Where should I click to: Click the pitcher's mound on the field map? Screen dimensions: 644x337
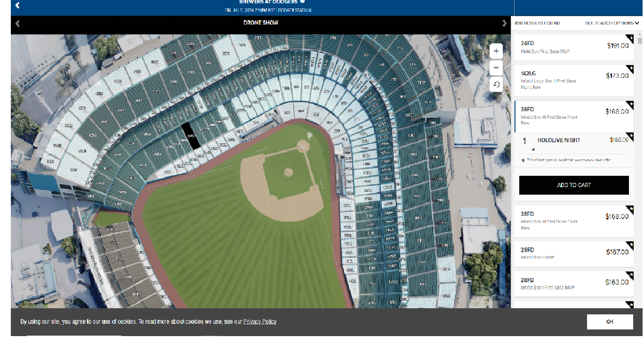pyautogui.click(x=288, y=172)
